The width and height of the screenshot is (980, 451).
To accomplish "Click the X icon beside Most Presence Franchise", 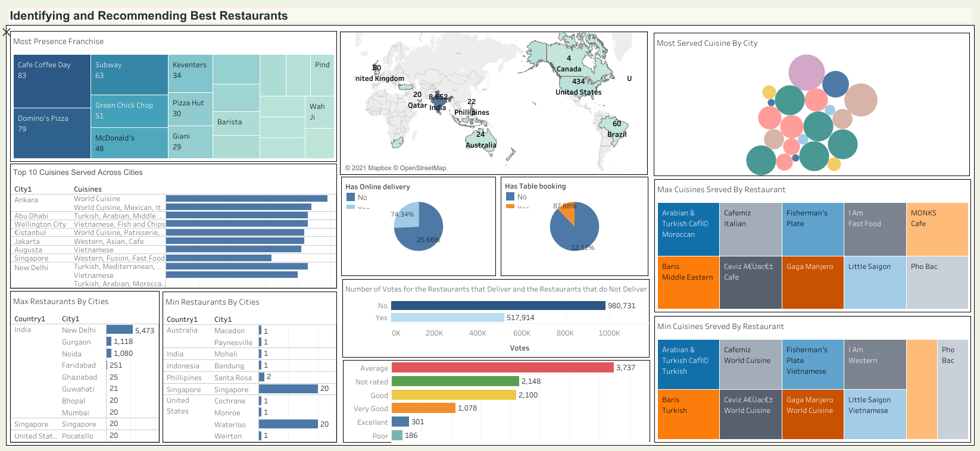I will (x=7, y=32).
